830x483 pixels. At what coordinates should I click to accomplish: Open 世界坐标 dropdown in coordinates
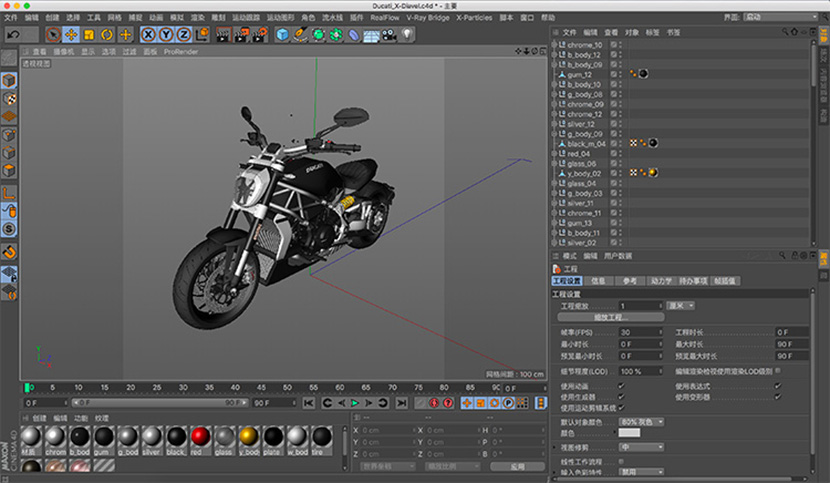(388, 467)
